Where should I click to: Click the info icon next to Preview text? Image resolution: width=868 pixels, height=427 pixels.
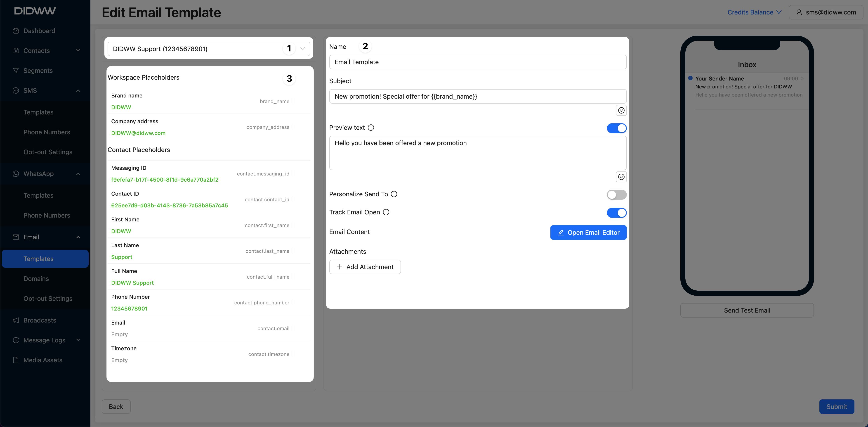(x=371, y=128)
